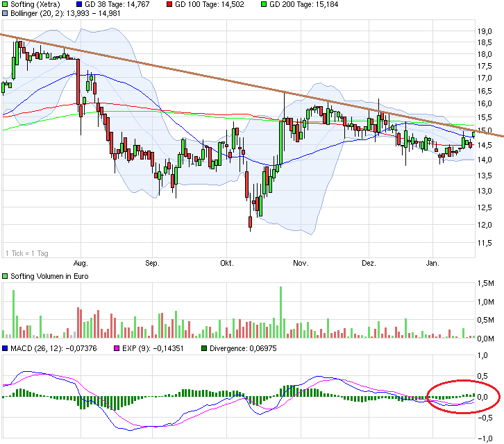The width and height of the screenshot is (504, 444).
Task: Click the green GD 200 Tage legend swatch
Action: pos(264,4)
